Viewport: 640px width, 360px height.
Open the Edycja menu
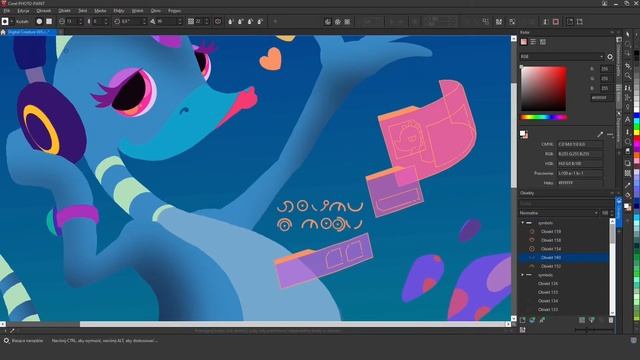pyautogui.click(x=23, y=11)
